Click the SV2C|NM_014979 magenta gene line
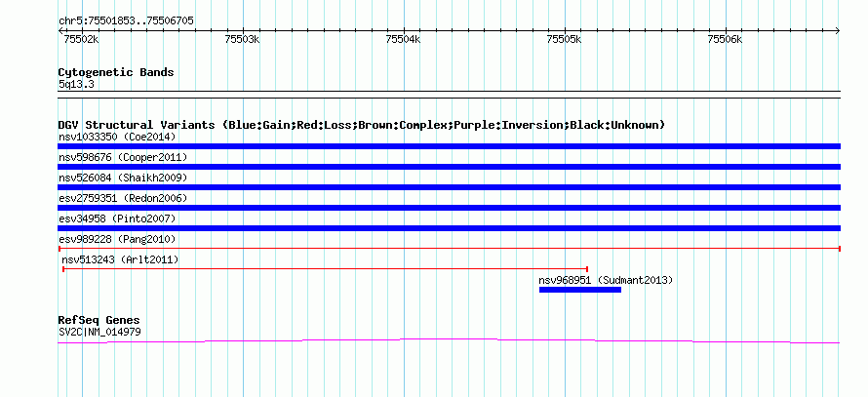This screenshot has width=868, height=397. tap(449, 341)
